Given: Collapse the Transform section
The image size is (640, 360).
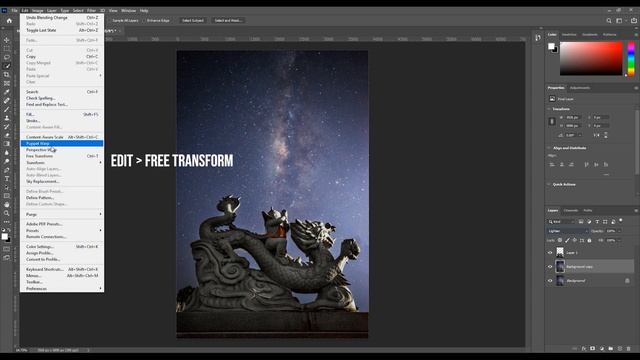Looking at the screenshot, I should (x=549, y=109).
